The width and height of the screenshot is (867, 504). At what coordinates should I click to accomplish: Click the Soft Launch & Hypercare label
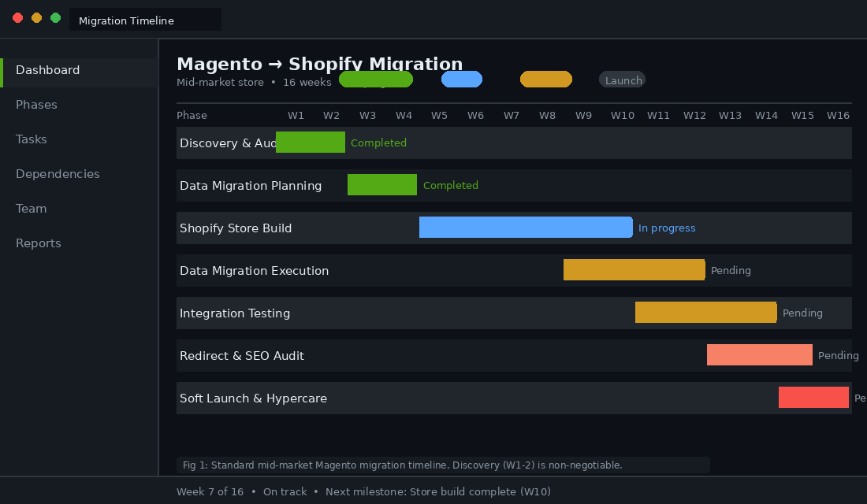click(253, 398)
